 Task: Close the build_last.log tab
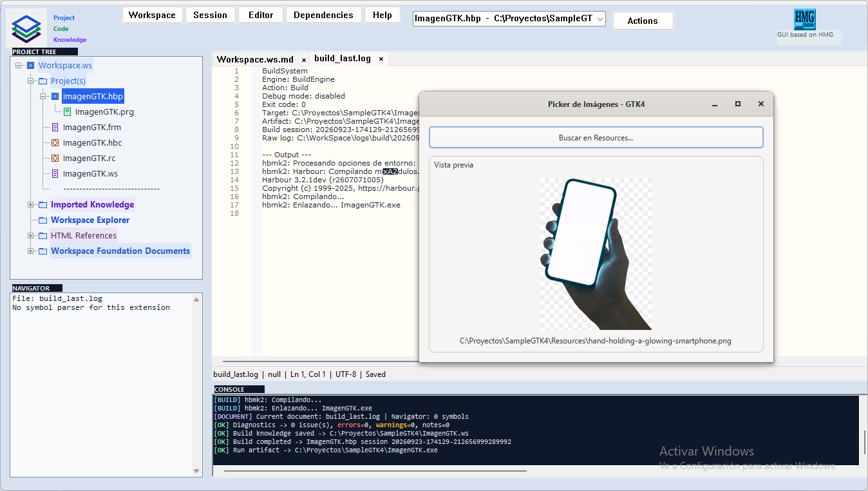click(x=381, y=59)
